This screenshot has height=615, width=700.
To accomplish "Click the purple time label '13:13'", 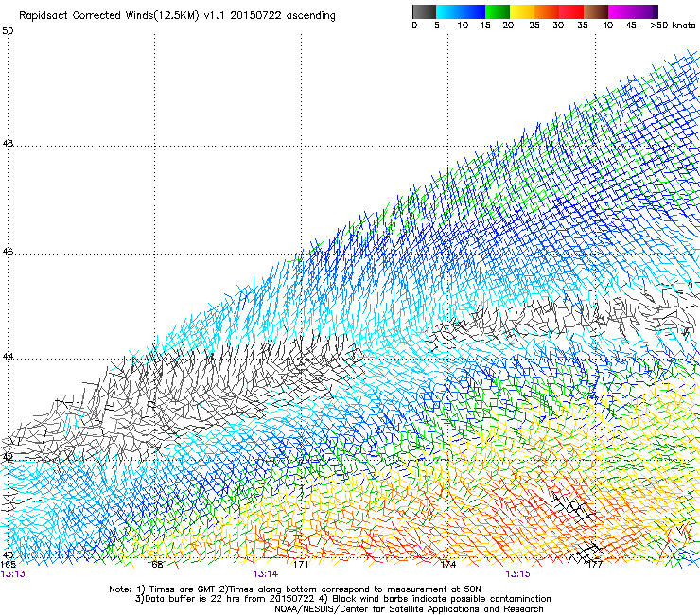I will point(13,574).
